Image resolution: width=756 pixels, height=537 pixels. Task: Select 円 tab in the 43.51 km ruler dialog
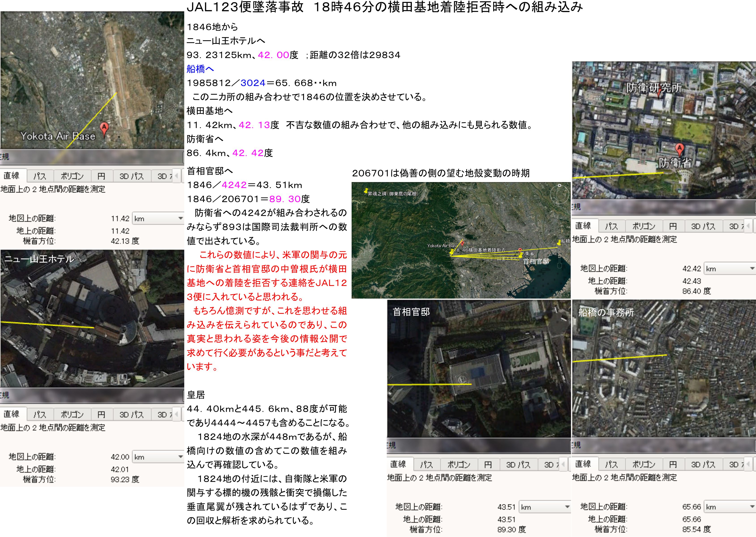pos(488,465)
